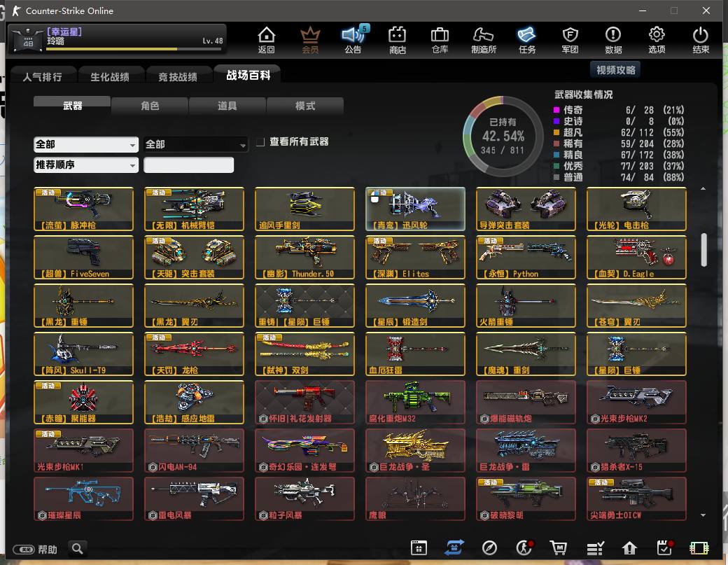This screenshot has width=728, height=565.
Task: Click the scroll up arrow of weapon list
Action: [703, 188]
